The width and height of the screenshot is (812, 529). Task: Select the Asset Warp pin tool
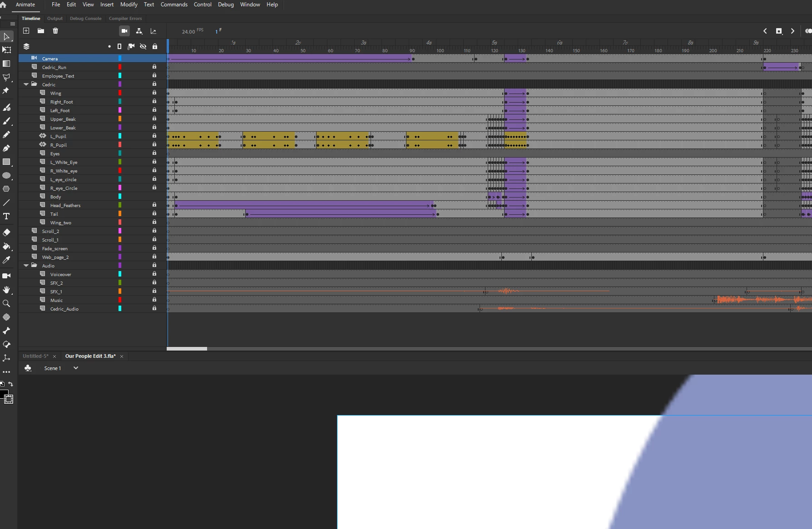coord(6,91)
